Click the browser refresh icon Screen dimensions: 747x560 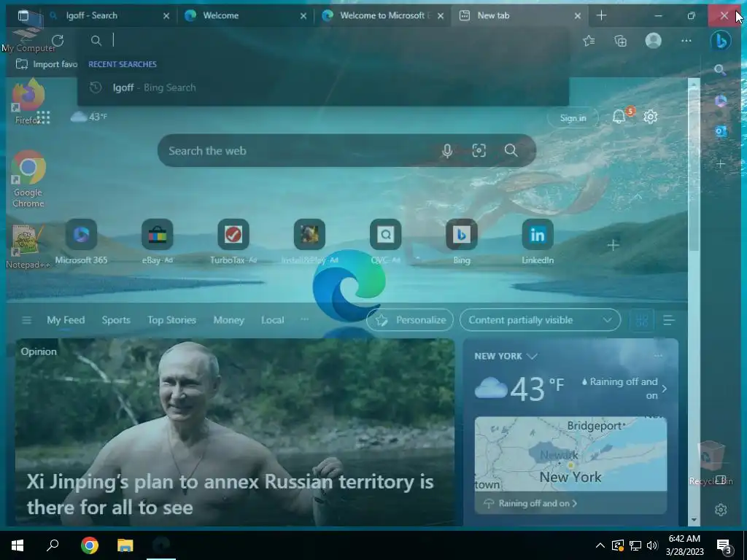click(x=58, y=41)
